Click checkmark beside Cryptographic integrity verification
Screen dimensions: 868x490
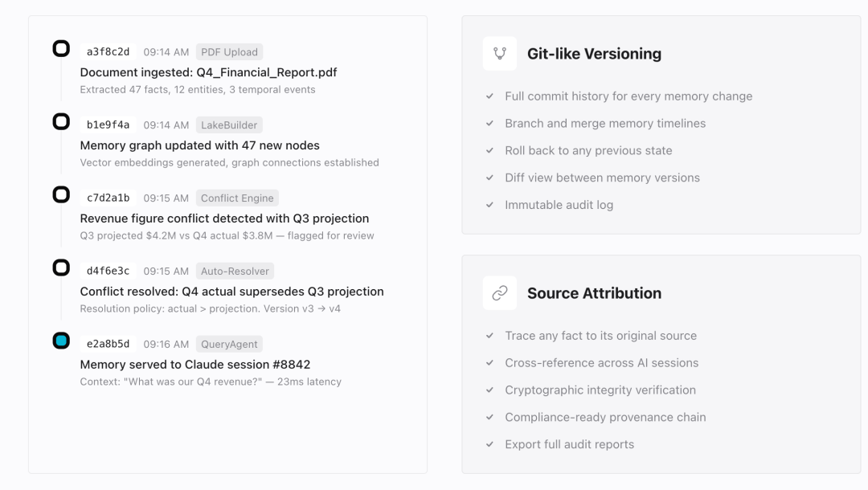click(x=490, y=390)
